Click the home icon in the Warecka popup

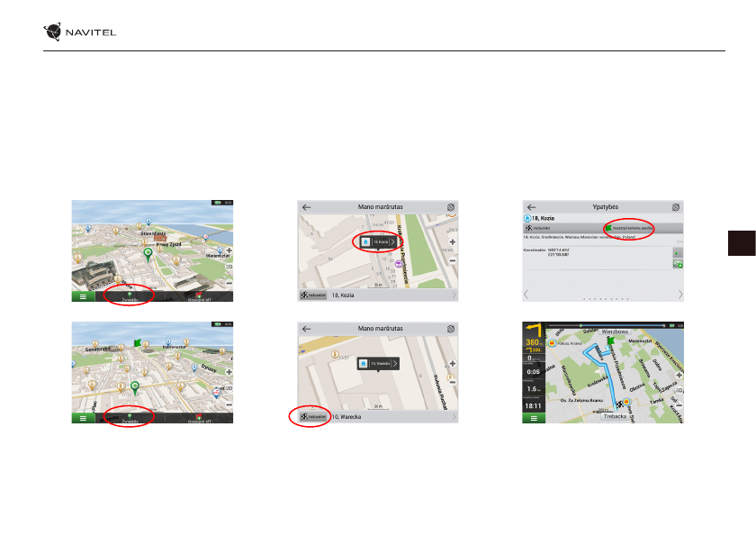click(x=364, y=363)
